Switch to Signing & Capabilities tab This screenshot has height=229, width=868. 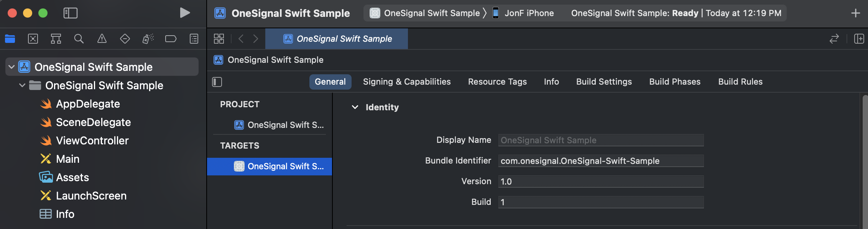(x=407, y=82)
